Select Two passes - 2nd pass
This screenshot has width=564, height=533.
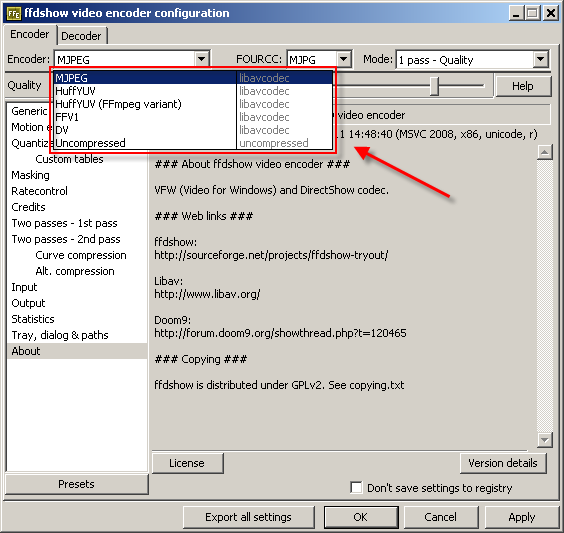[66, 239]
